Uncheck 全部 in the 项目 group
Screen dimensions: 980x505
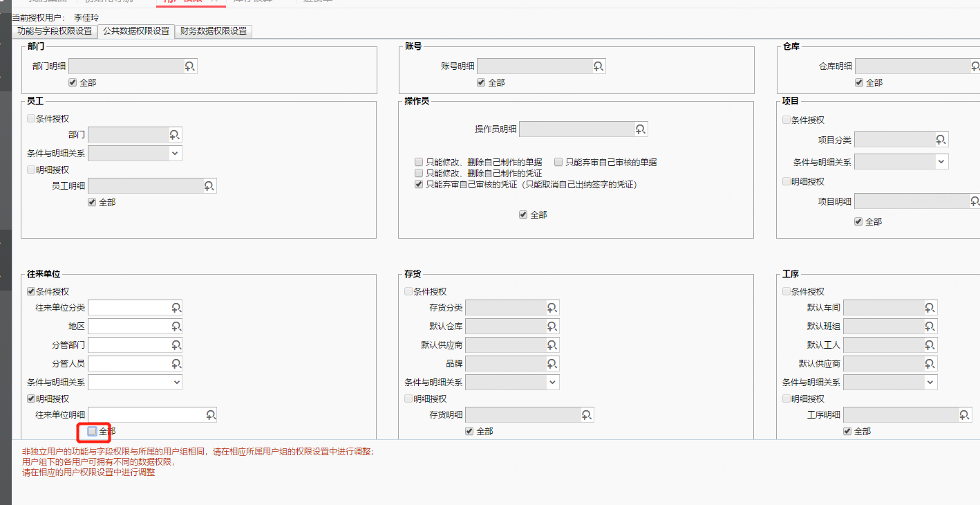pyautogui.click(x=859, y=221)
